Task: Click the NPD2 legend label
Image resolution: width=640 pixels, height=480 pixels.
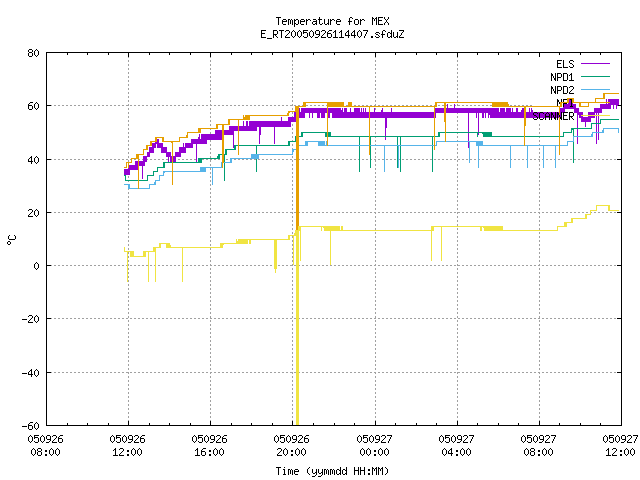Action: coord(562,90)
